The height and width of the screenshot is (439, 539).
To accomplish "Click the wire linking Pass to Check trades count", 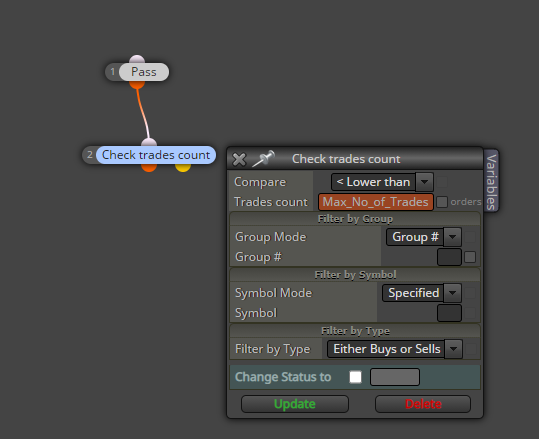I will (x=144, y=113).
